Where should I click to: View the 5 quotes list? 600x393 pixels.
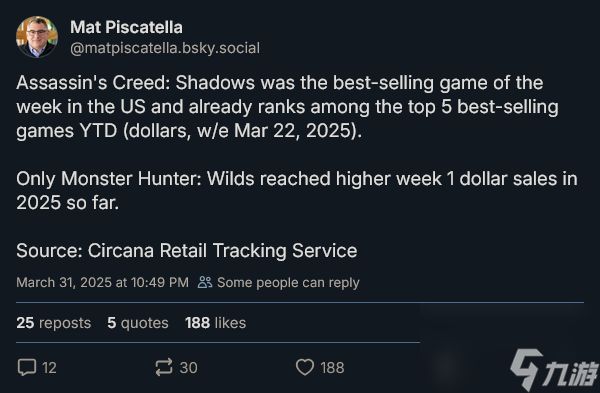coord(138,323)
